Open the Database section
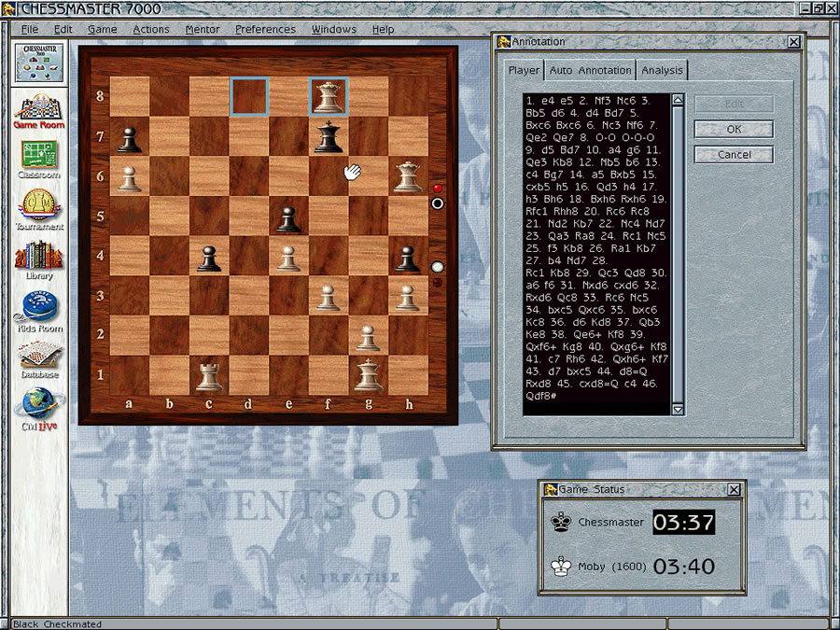Viewport: 840px width, 630px height. pos(37,358)
